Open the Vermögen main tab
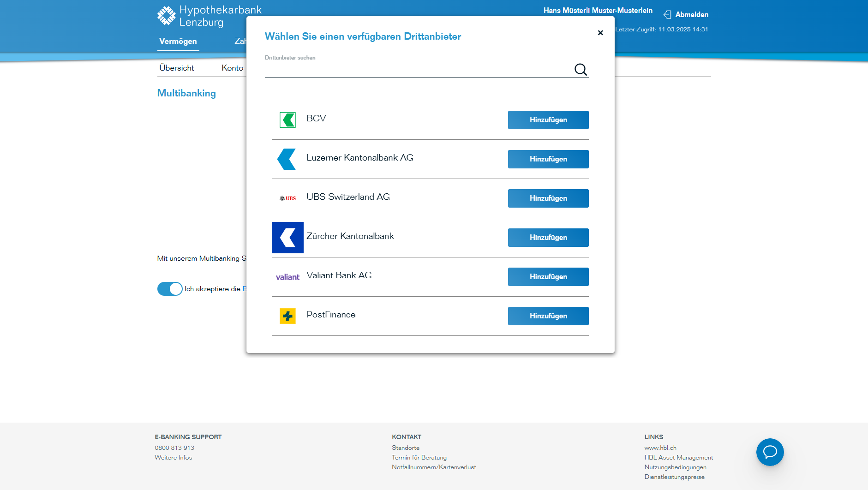The width and height of the screenshot is (868, 490). click(178, 42)
